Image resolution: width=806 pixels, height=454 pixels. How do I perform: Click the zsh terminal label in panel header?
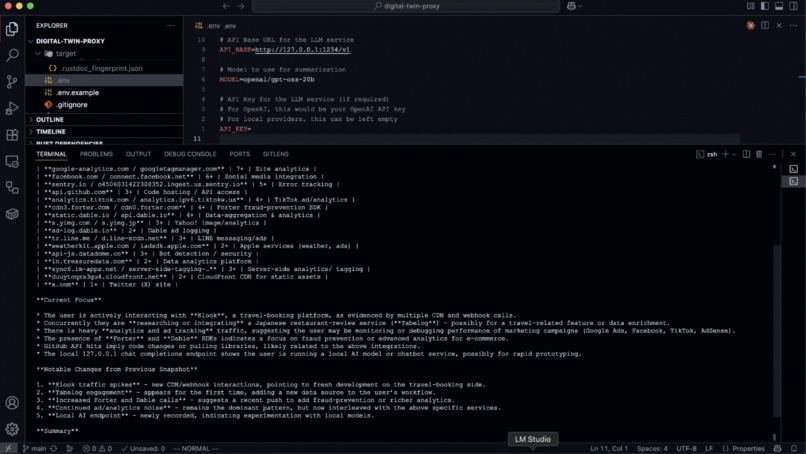pyautogui.click(x=707, y=154)
